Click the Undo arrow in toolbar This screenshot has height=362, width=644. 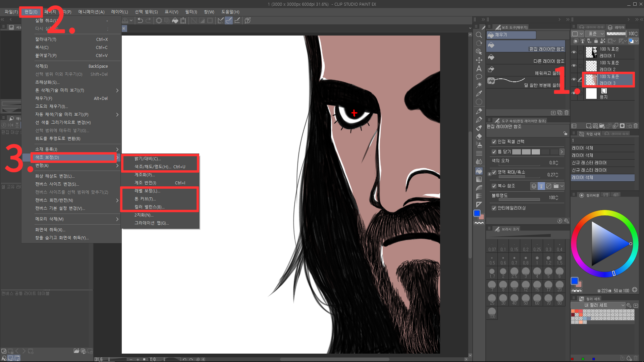(x=140, y=20)
